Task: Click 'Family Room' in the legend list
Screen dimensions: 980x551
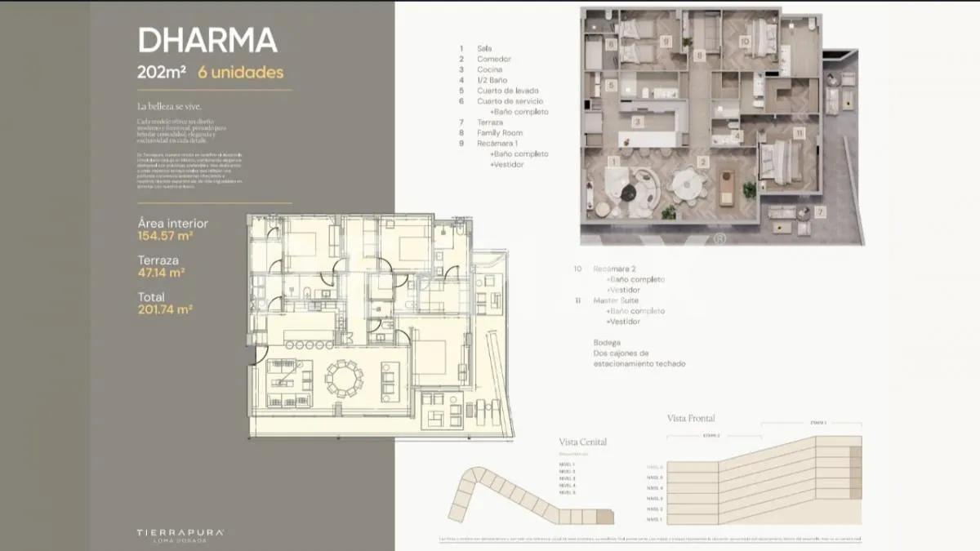Action: [500, 132]
